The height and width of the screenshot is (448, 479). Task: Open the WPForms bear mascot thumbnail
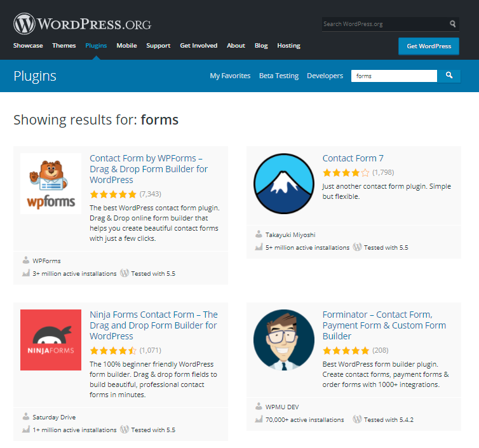(x=51, y=184)
